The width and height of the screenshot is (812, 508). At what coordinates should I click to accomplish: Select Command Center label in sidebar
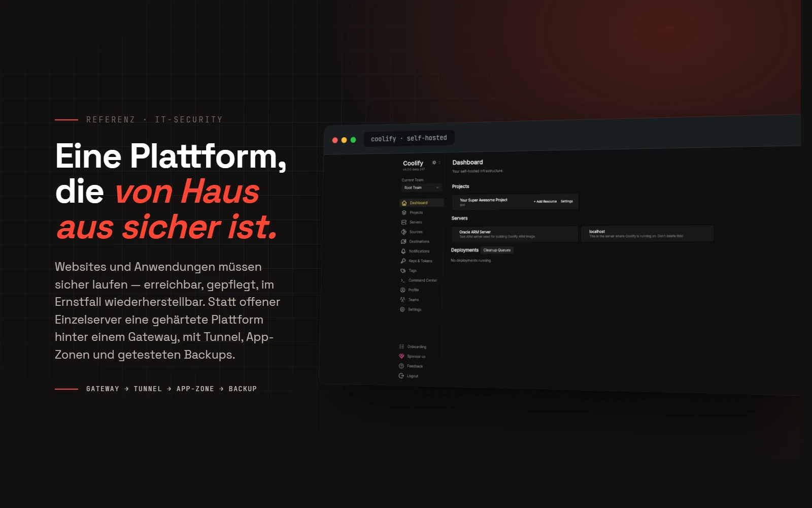pos(423,280)
